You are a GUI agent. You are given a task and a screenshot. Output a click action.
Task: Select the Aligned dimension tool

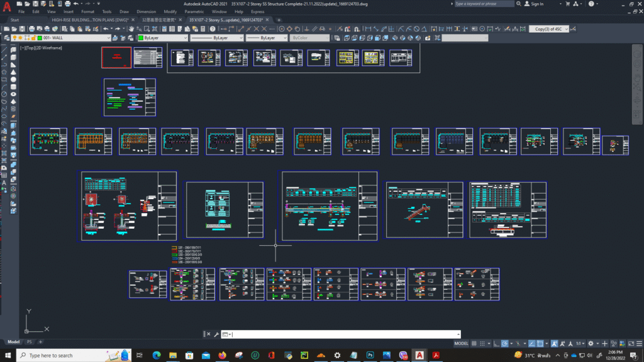pos(376,29)
